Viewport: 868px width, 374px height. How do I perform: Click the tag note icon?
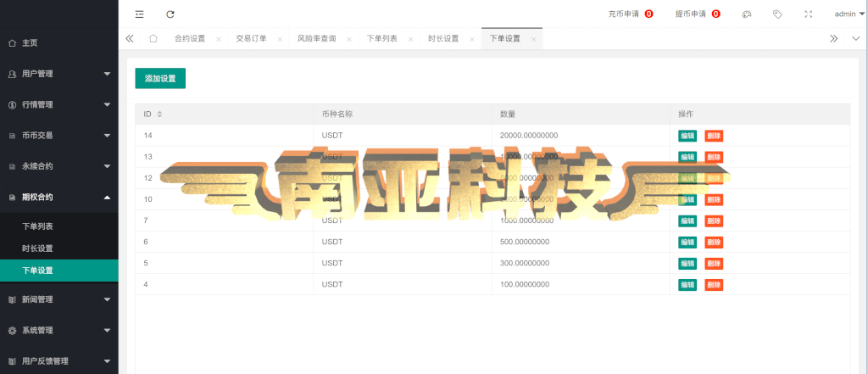(777, 14)
